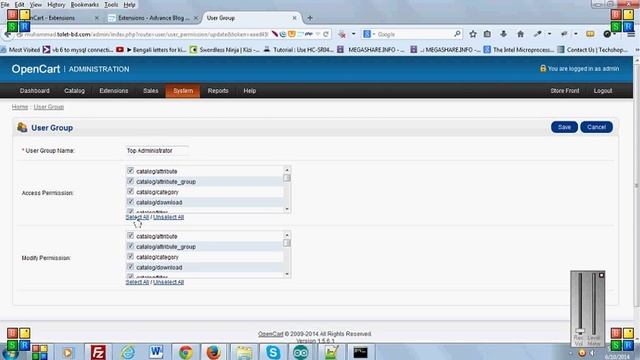Open the File menu in Firefox
This screenshot has height=360, width=640.
click(x=5, y=4)
